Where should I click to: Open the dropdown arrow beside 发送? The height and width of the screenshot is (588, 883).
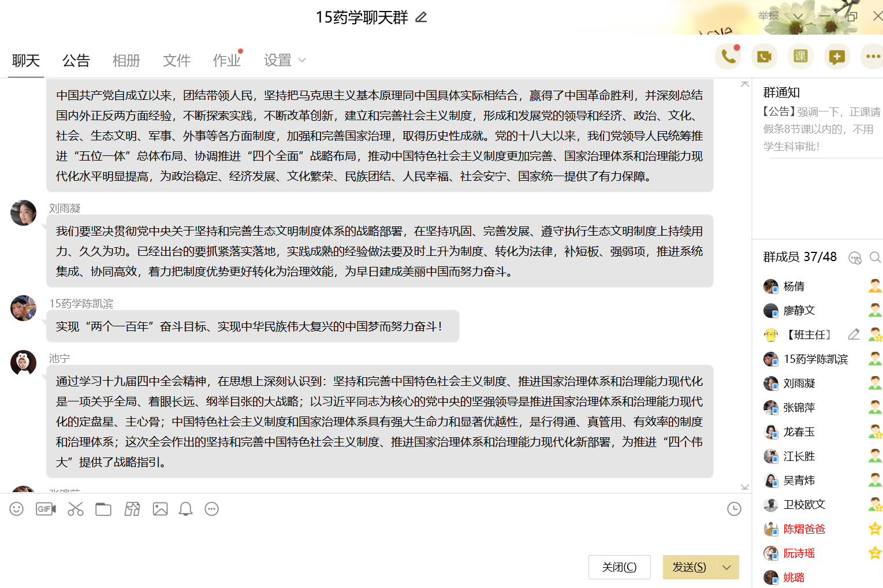[727, 567]
